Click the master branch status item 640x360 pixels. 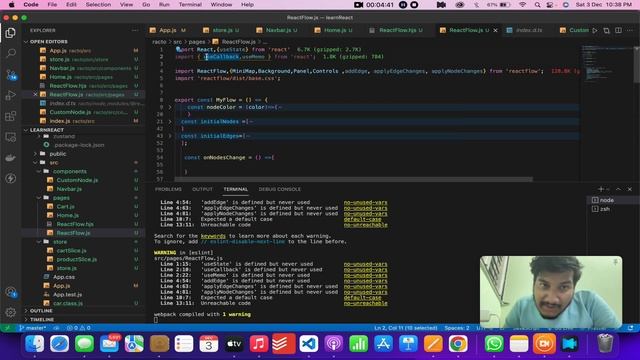[x=33, y=328]
